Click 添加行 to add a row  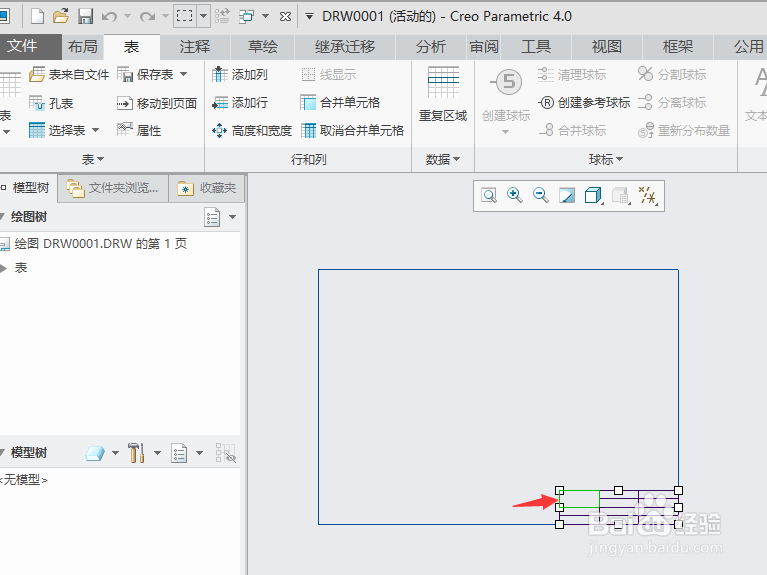point(240,103)
